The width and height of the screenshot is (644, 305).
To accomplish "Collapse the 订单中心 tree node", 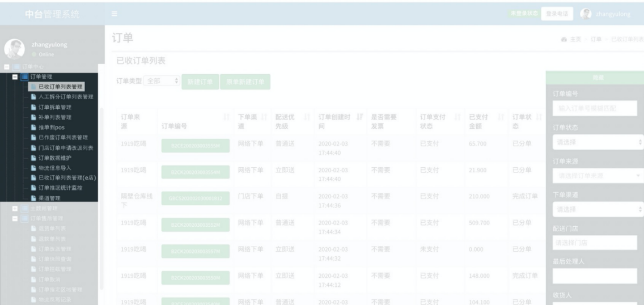I will pyautogui.click(x=7, y=66).
